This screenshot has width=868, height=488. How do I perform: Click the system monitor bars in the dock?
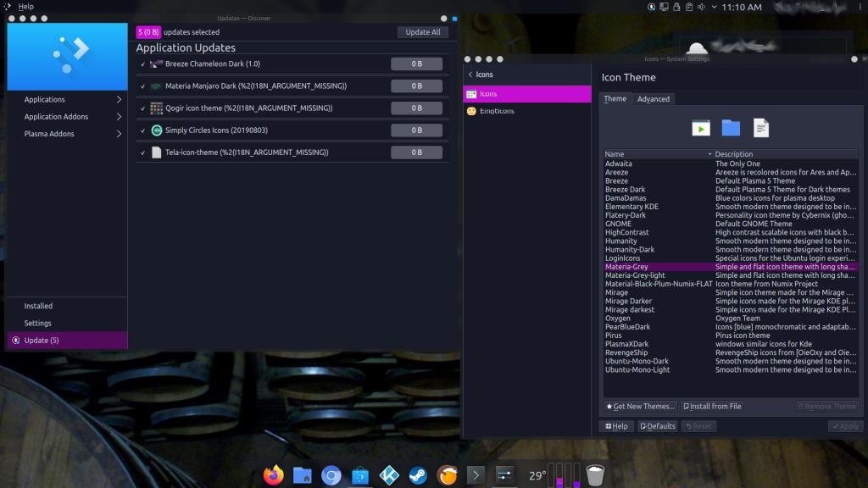[x=564, y=475]
